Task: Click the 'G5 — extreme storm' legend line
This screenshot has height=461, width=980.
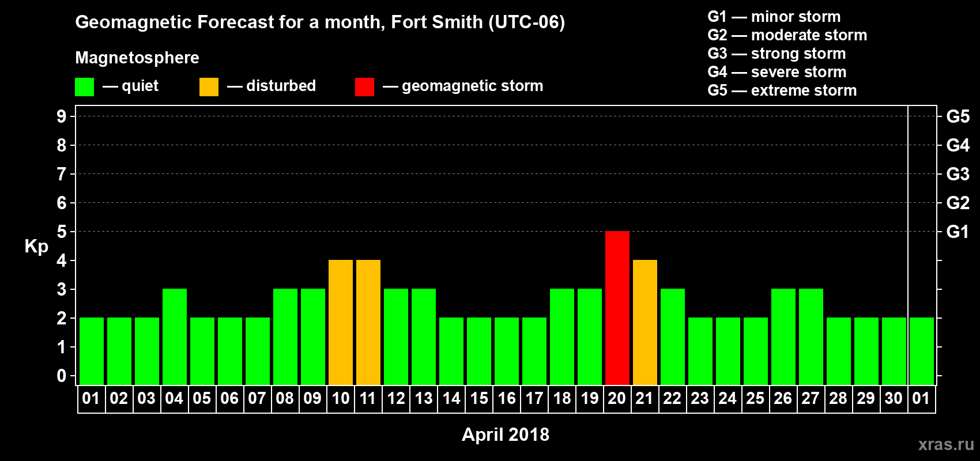Action: [x=782, y=90]
